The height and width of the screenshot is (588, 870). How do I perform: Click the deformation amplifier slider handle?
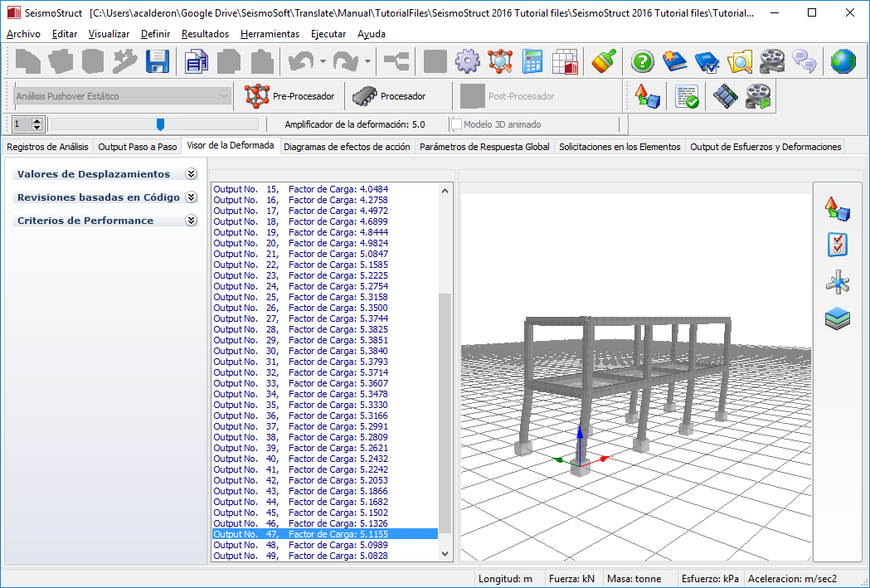160,124
